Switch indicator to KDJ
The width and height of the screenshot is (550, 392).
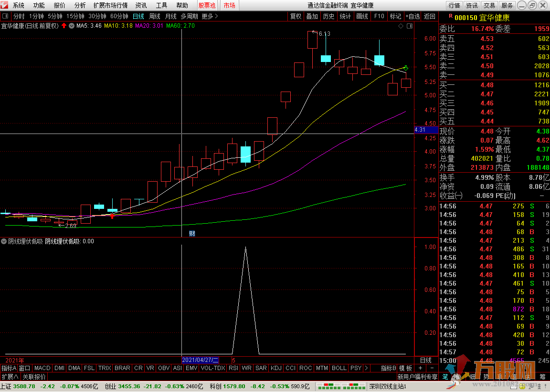click(x=276, y=368)
